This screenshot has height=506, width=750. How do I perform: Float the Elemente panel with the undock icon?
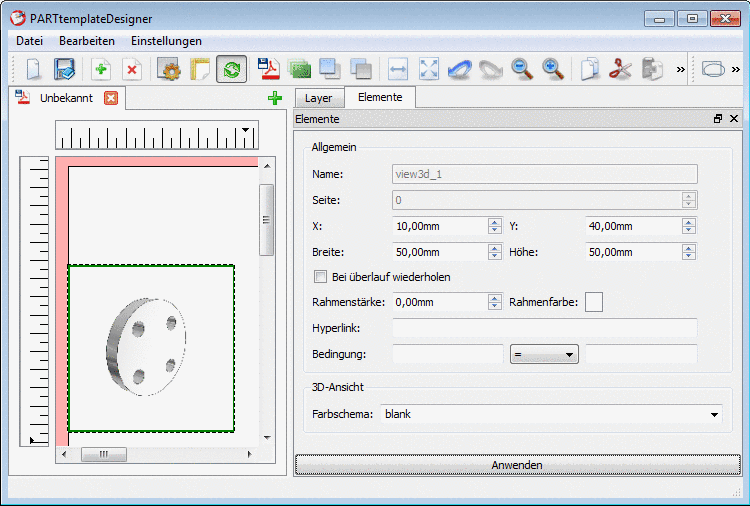pos(717,119)
